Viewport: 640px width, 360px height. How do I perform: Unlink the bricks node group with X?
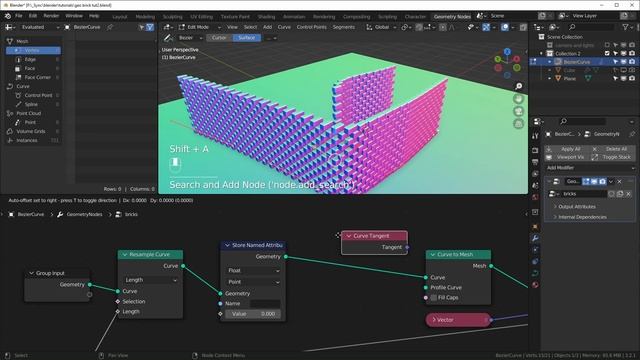pyautogui.click(x=628, y=194)
